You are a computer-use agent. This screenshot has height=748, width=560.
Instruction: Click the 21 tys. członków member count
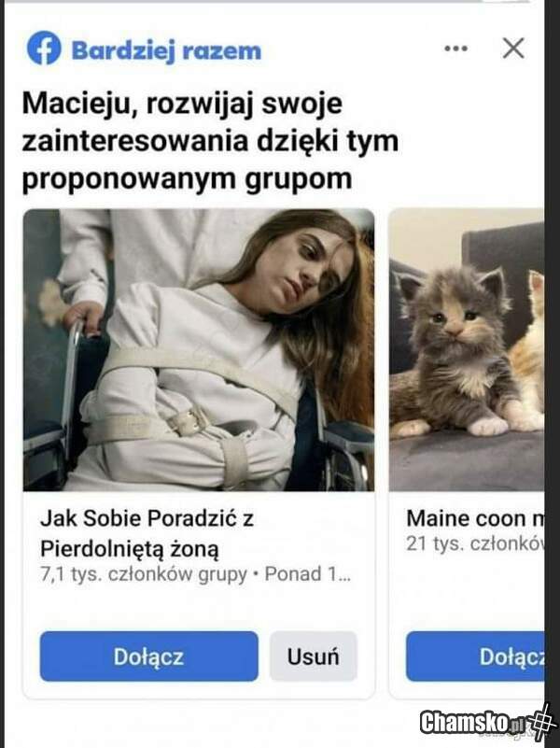click(x=475, y=543)
